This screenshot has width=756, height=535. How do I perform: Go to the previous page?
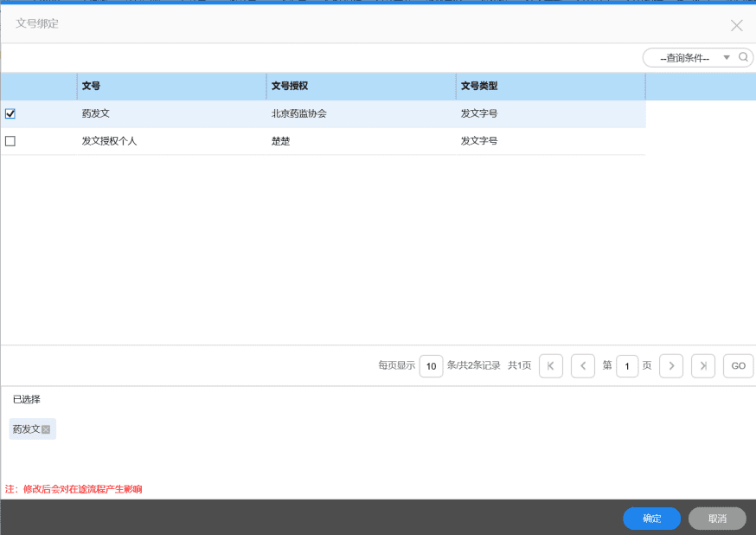click(582, 366)
